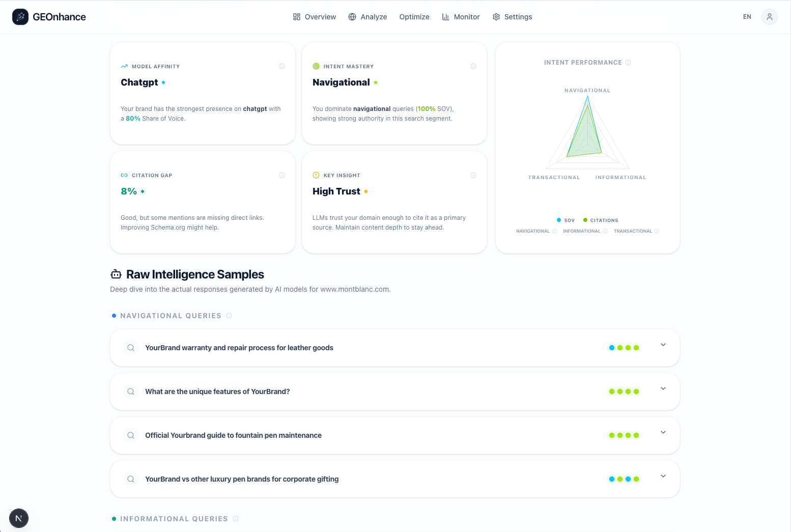
Task: Click the Next.js dev tools badge
Action: pos(19,518)
